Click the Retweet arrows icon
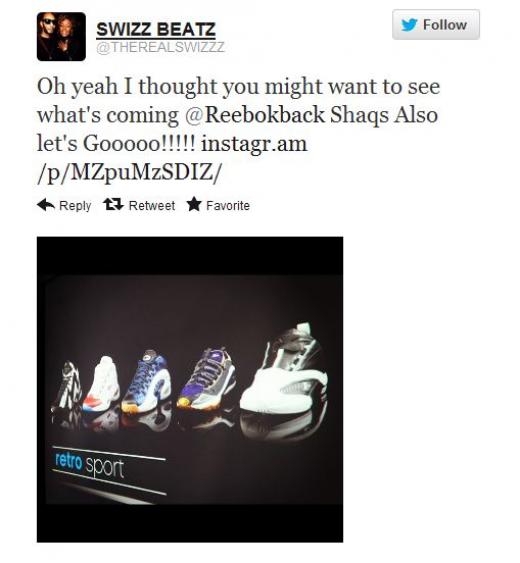 click(x=113, y=204)
